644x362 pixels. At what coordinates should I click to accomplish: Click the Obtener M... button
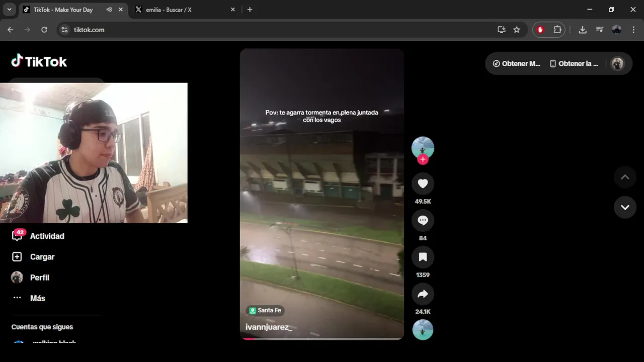tap(516, 64)
